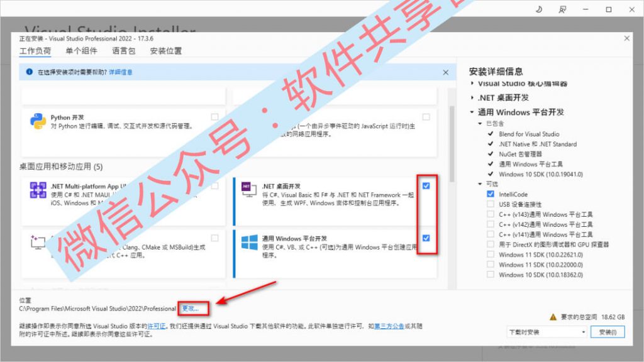Click the warning icon next to required space

pos(553,317)
